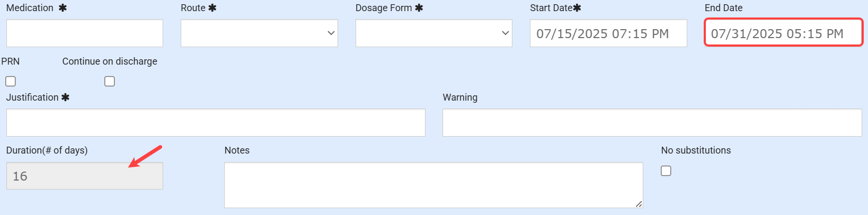
Task: Click the Route label text
Action: pyautogui.click(x=193, y=8)
